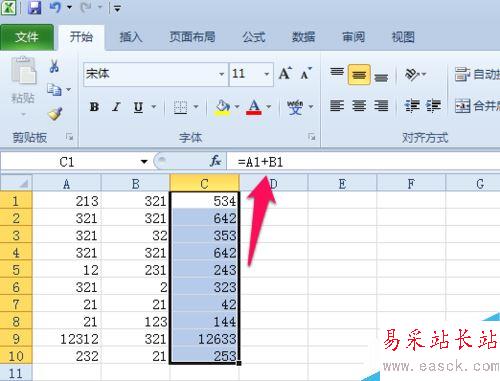Open the Font Color dropdown arrow
The height and width of the screenshot is (381, 500).
(x=269, y=107)
